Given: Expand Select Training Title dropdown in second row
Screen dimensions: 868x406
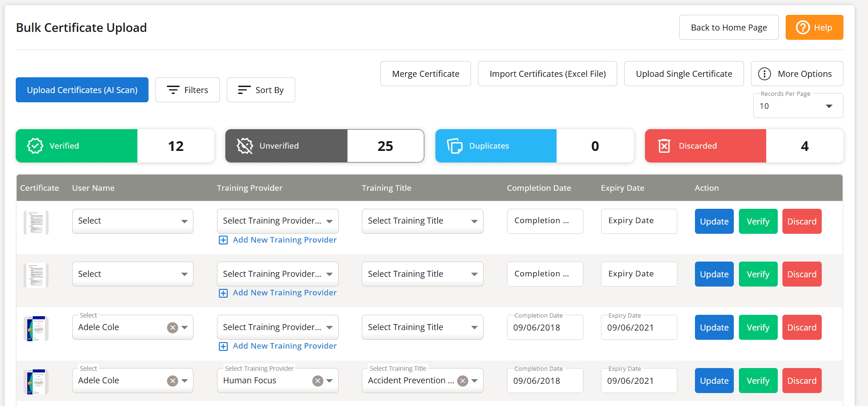Looking at the screenshot, I should (x=422, y=274).
